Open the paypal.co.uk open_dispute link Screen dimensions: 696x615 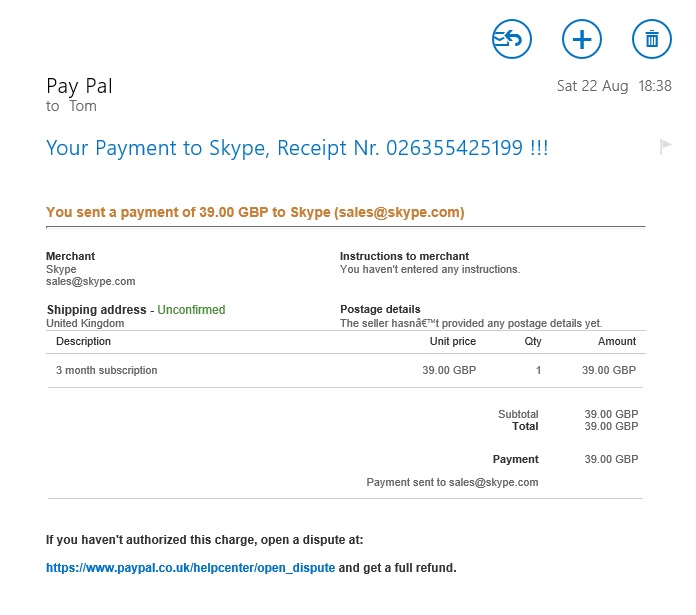190,568
